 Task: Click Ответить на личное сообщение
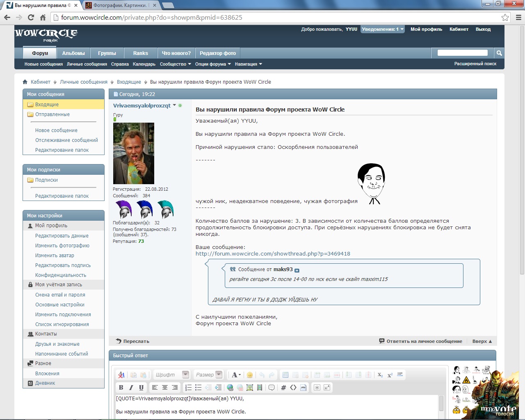tap(421, 341)
